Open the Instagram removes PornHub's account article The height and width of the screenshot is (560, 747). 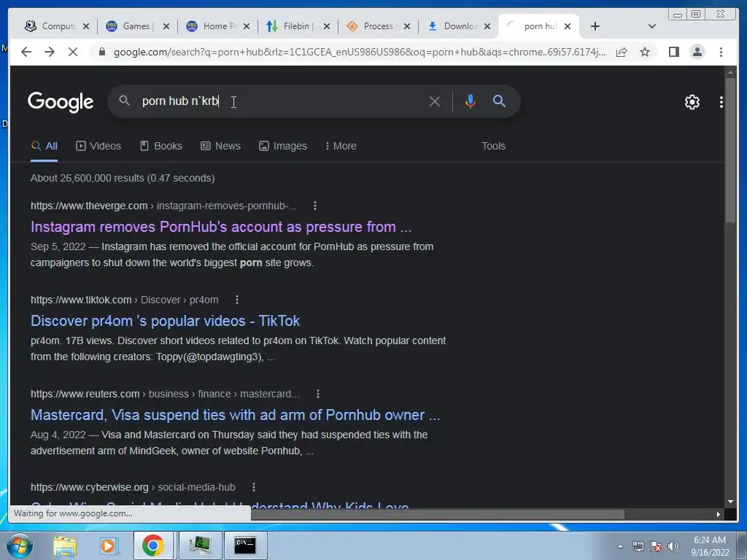(x=221, y=227)
